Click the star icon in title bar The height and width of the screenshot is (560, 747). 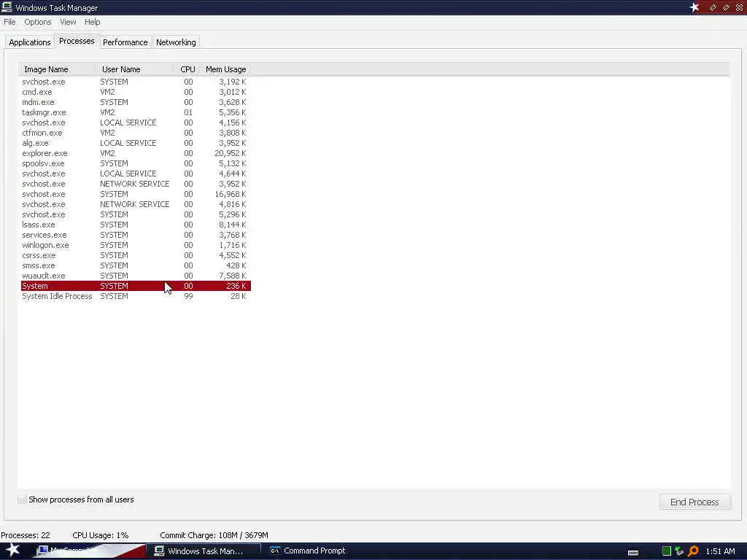click(x=694, y=7)
